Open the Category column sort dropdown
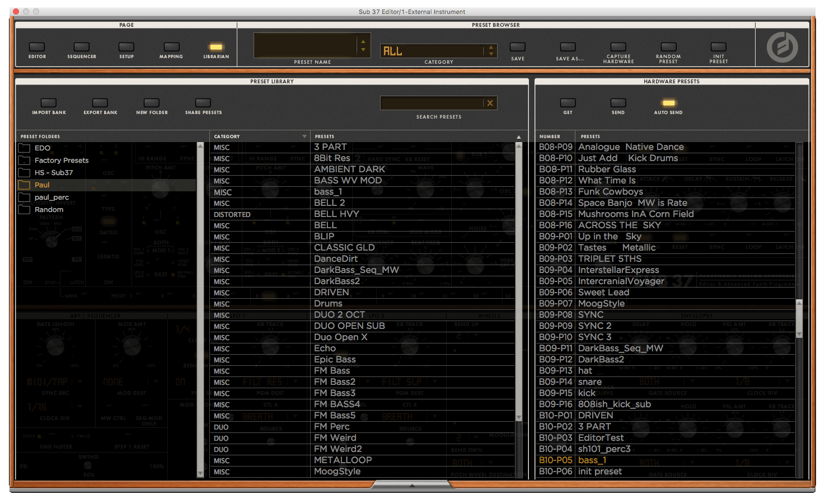This screenshot has height=504, width=825. [x=304, y=136]
